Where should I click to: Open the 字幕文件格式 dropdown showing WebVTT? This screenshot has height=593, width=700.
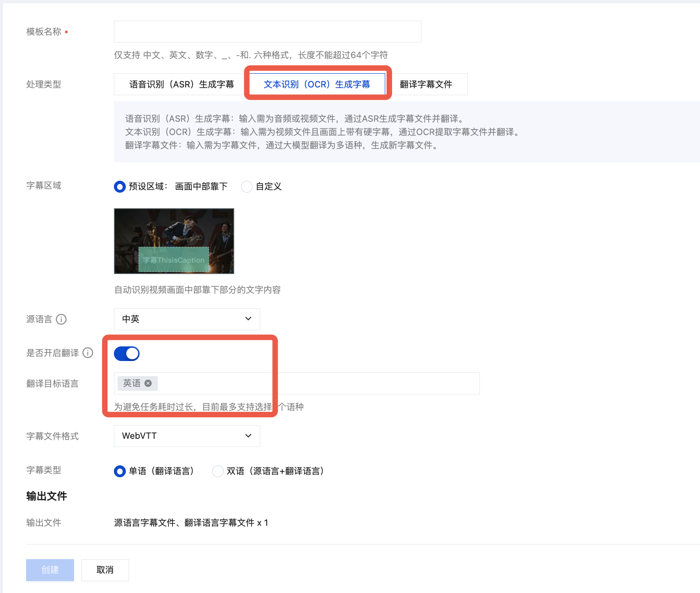click(187, 436)
